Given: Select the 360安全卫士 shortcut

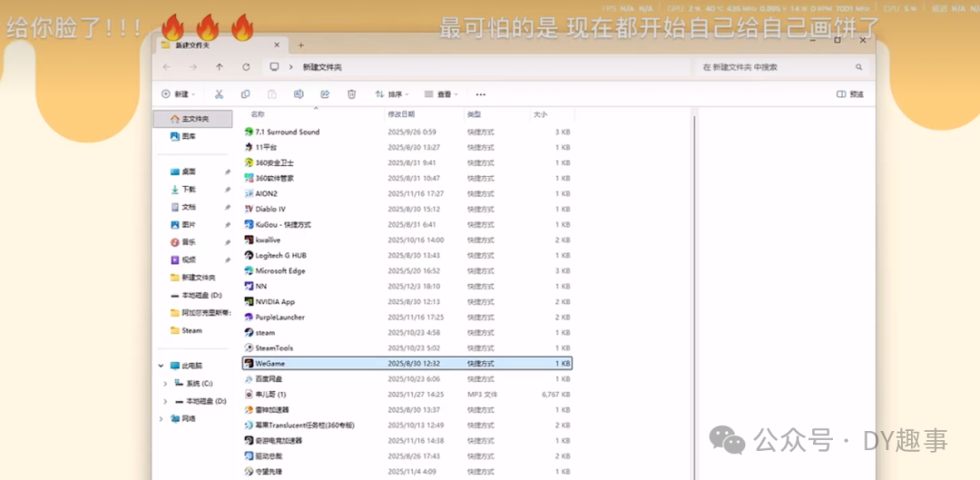Looking at the screenshot, I should (x=407, y=162).
